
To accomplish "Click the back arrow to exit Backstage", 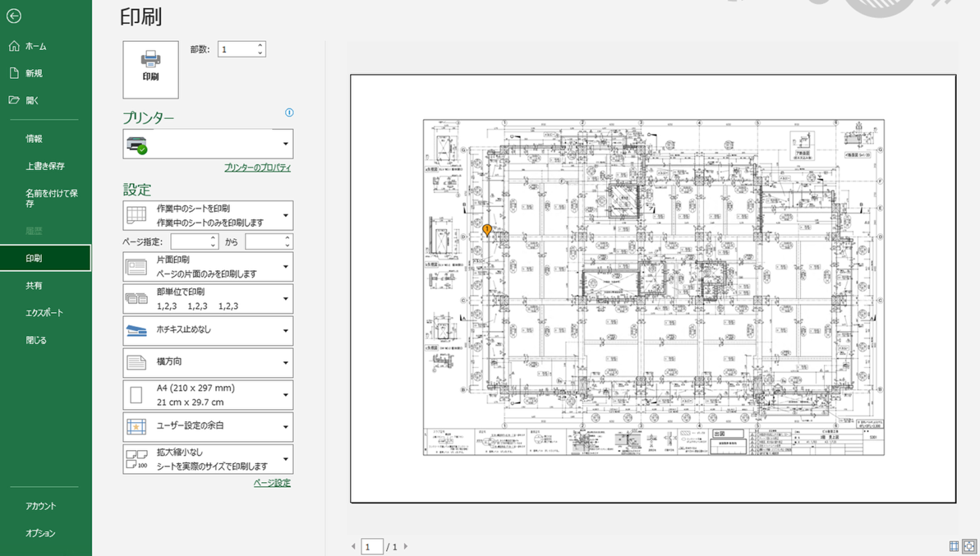I will pos(13,16).
